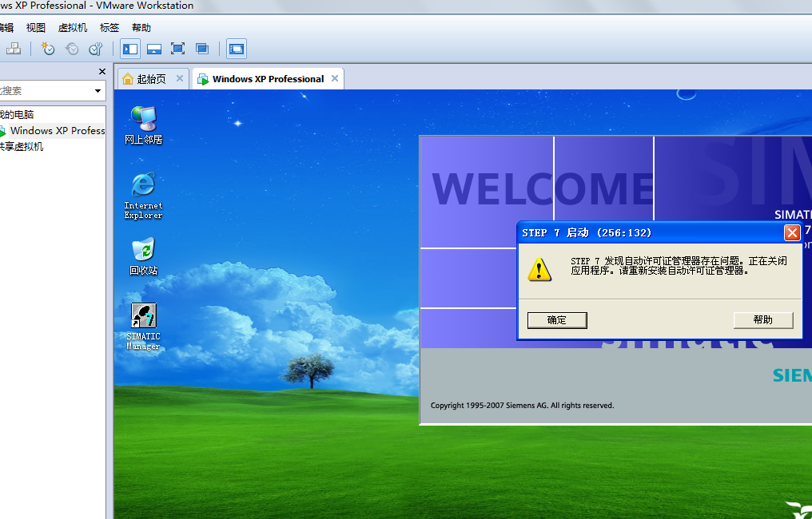Open the 标签 menu

coord(109,27)
